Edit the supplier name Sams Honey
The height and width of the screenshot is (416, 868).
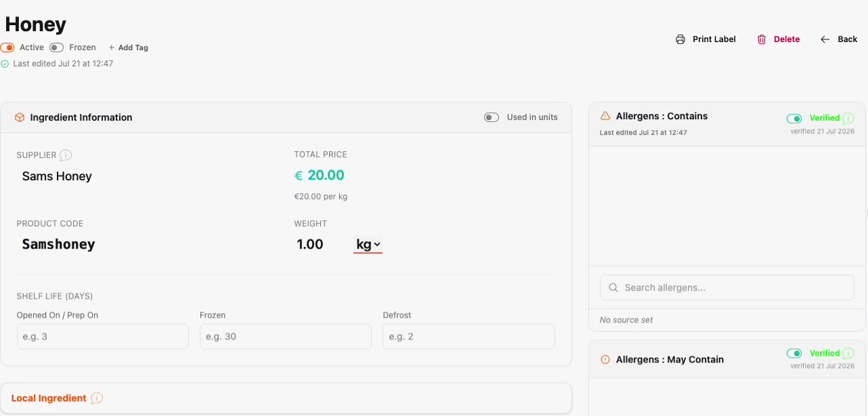click(x=57, y=176)
